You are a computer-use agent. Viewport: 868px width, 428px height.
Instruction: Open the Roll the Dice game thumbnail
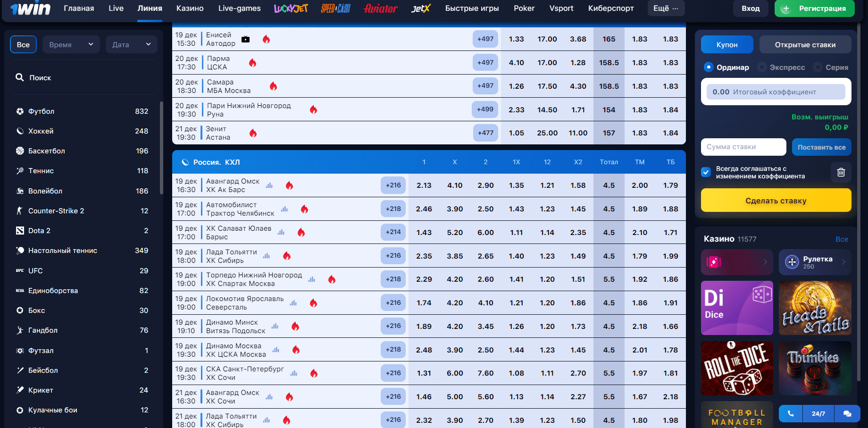[x=737, y=368]
